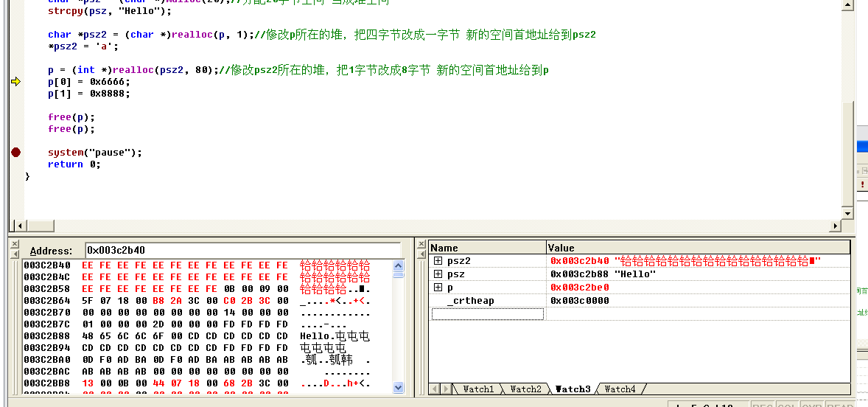Click memory row address 003C2B94
The height and width of the screenshot is (407, 868).
click(47, 348)
